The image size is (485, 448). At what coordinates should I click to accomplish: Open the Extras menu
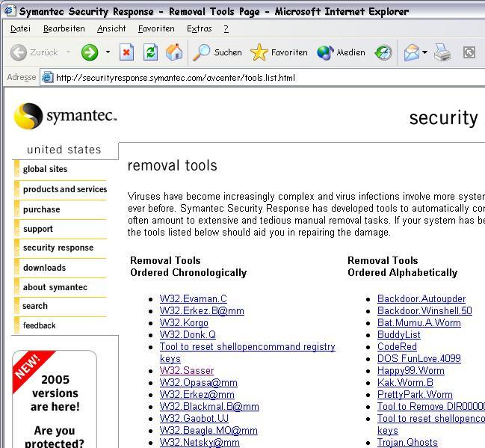[200, 28]
